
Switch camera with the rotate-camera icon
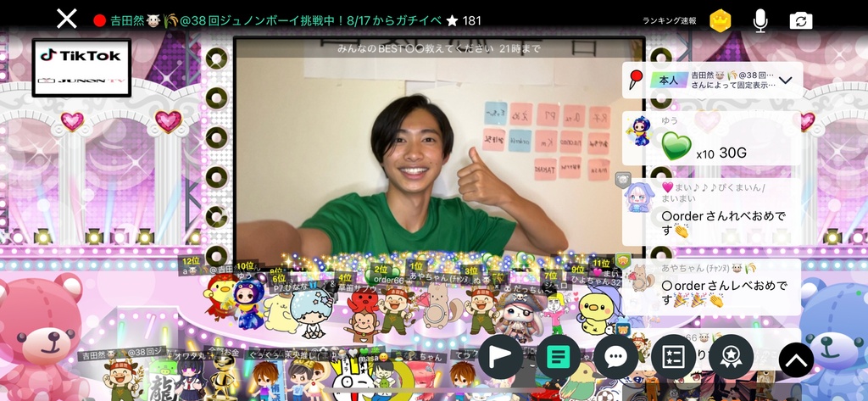801,21
